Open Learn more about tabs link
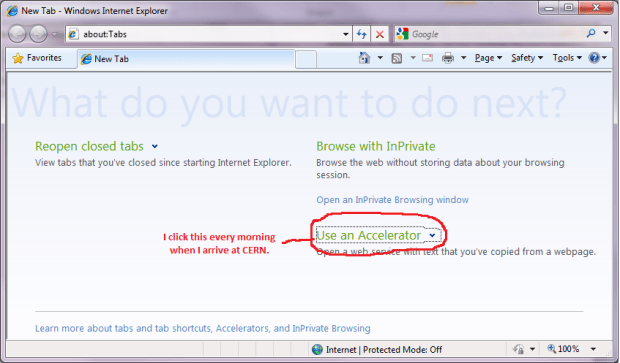 [x=203, y=328]
